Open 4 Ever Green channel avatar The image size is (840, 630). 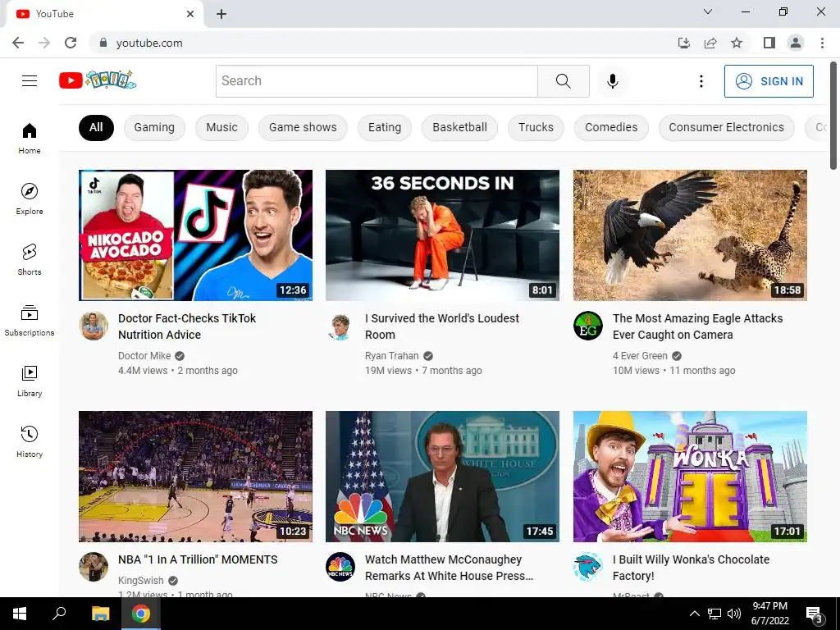pyautogui.click(x=587, y=326)
